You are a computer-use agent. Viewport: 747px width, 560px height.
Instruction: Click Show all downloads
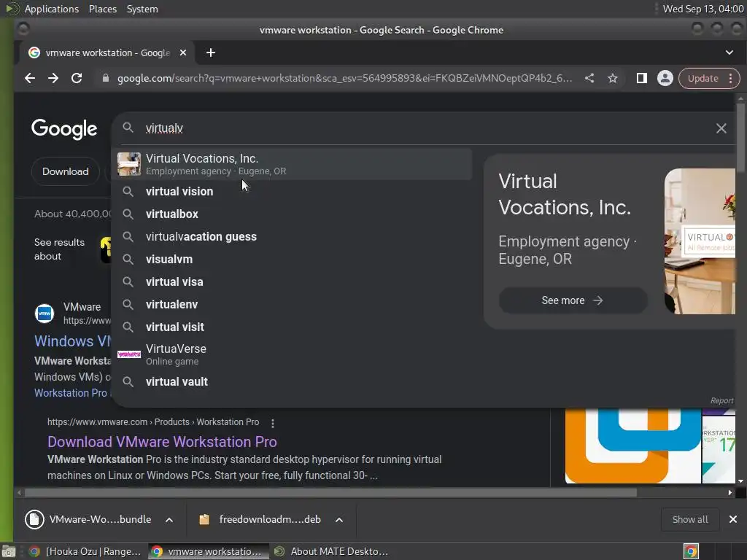[x=690, y=519]
